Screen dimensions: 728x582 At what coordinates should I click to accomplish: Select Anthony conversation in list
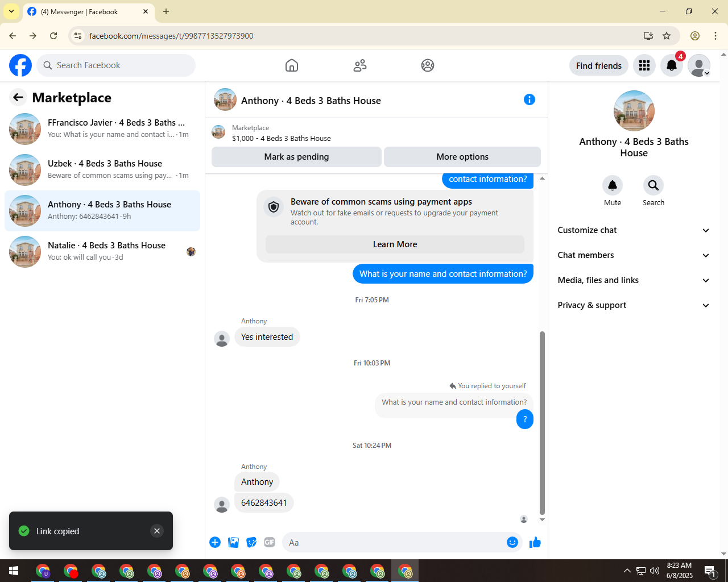pyautogui.click(x=102, y=211)
